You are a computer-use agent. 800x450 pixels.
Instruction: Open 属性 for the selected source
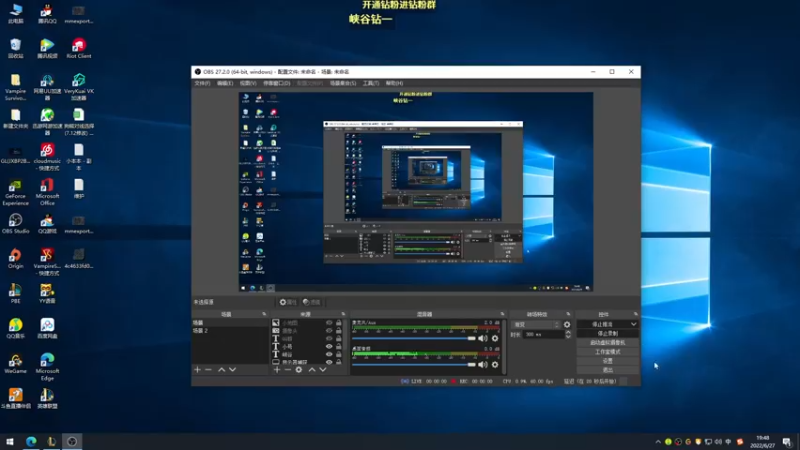tap(288, 302)
